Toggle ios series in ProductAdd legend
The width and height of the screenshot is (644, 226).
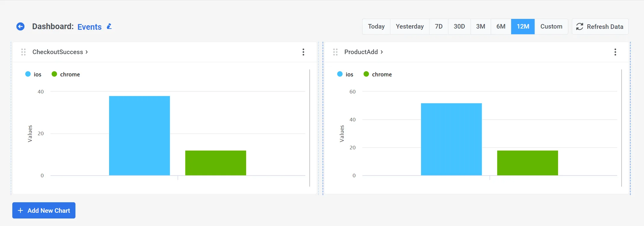345,74
